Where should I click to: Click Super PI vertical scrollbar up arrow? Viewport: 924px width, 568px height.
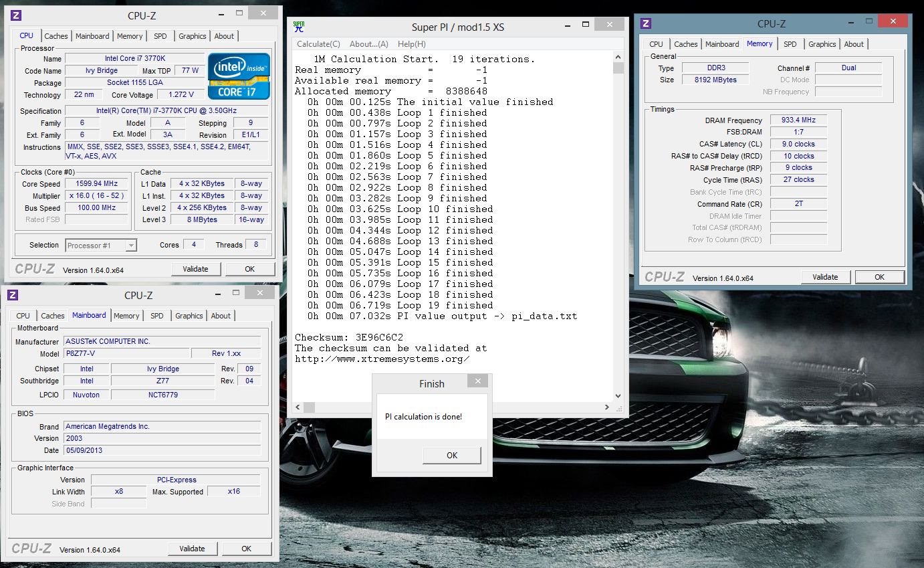pyautogui.click(x=618, y=58)
